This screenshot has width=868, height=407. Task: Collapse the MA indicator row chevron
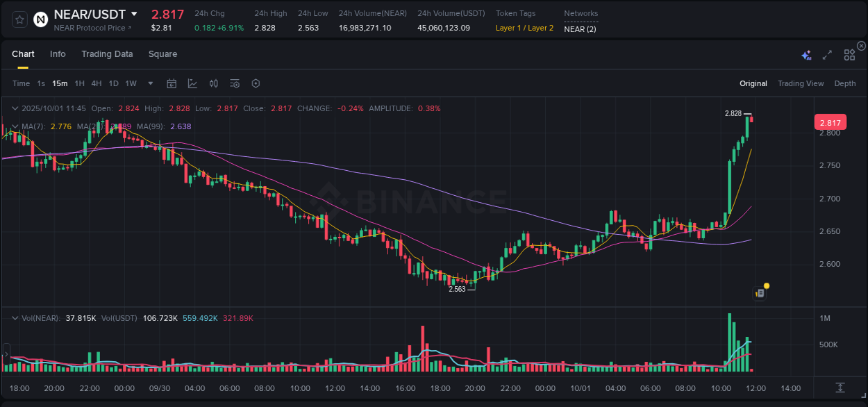point(15,126)
